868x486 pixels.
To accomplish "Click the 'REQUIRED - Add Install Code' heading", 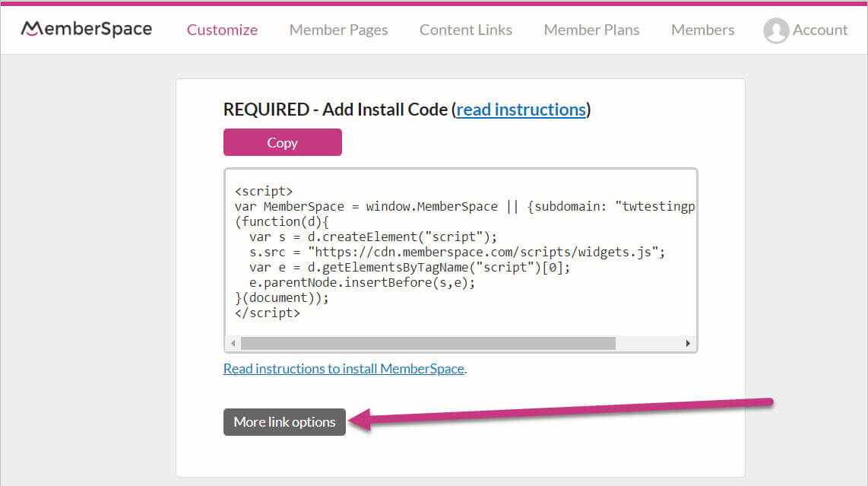I will coord(407,110).
